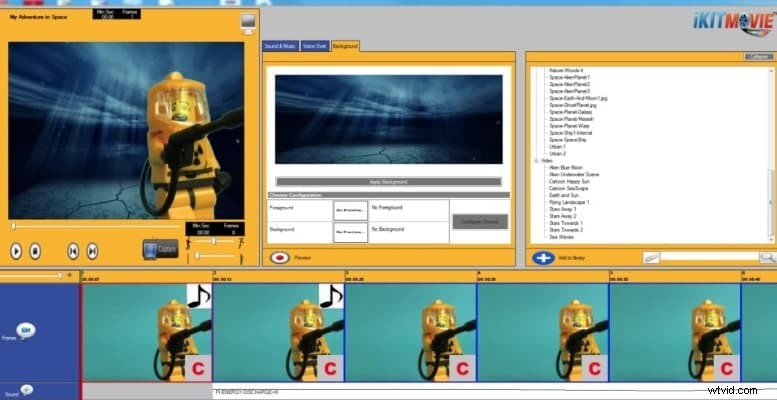This screenshot has width=777, height=400.
Task: Select Cartoon Happy Sun video
Action: pos(569,181)
